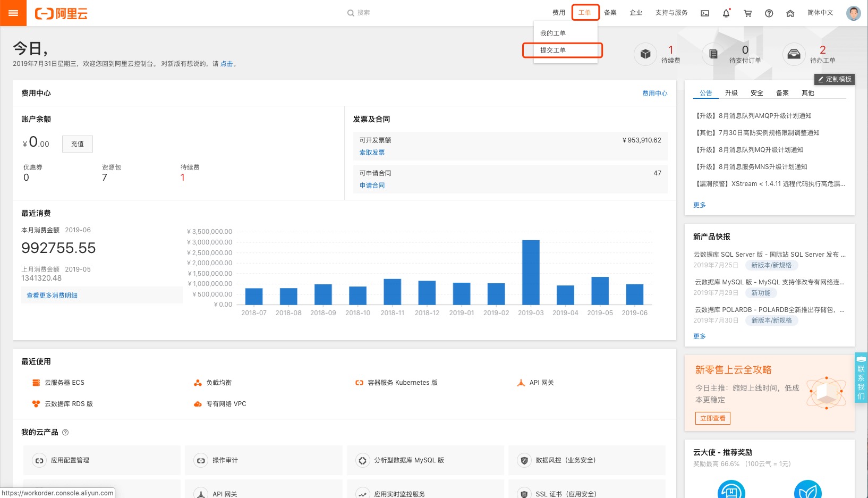Click the 2019-03 consumption bar
The image size is (868, 498).
[531, 272]
